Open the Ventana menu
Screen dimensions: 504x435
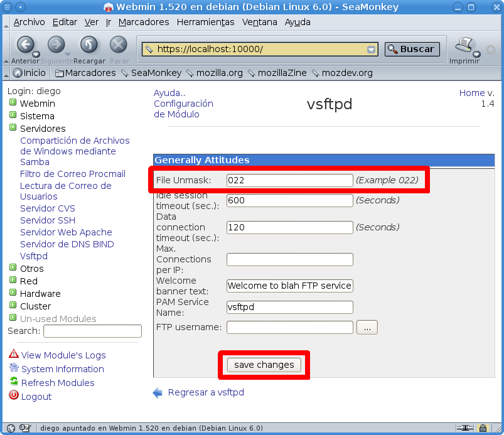click(260, 22)
